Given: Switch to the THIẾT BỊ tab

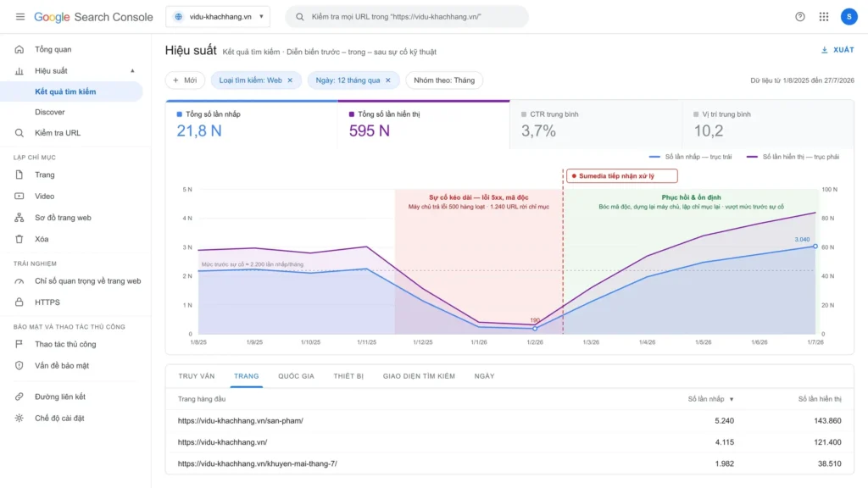Looking at the screenshot, I should click(x=348, y=376).
